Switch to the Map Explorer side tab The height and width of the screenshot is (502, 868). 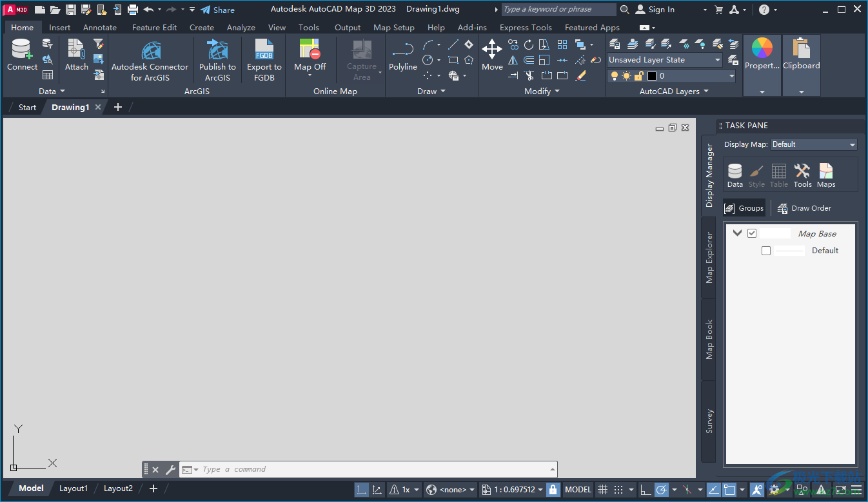[x=709, y=257]
